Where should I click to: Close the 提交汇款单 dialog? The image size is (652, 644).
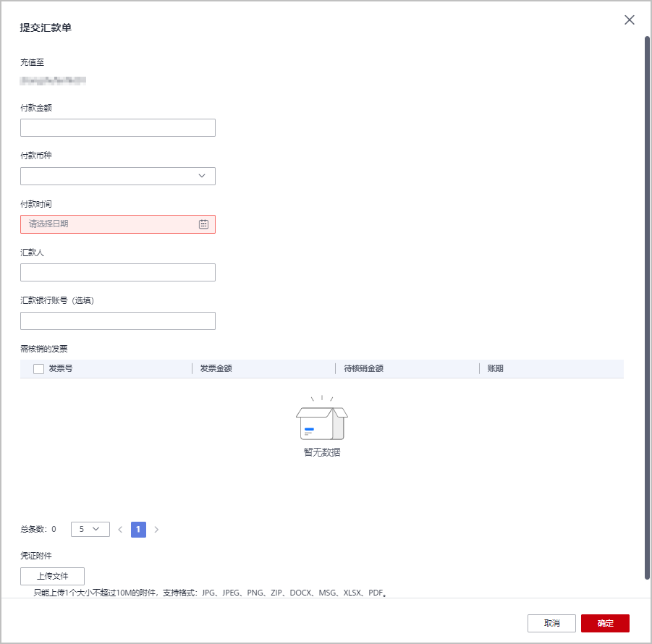coord(629,20)
